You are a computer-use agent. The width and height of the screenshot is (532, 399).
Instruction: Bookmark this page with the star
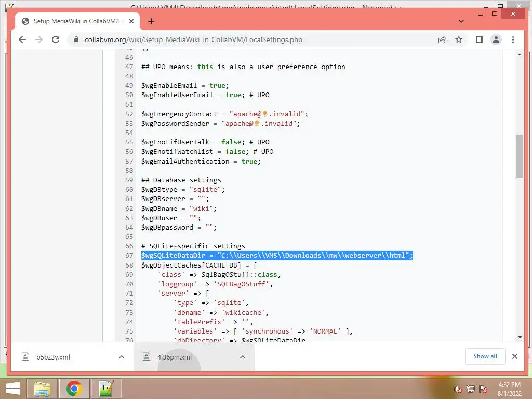pyautogui.click(x=459, y=39)
